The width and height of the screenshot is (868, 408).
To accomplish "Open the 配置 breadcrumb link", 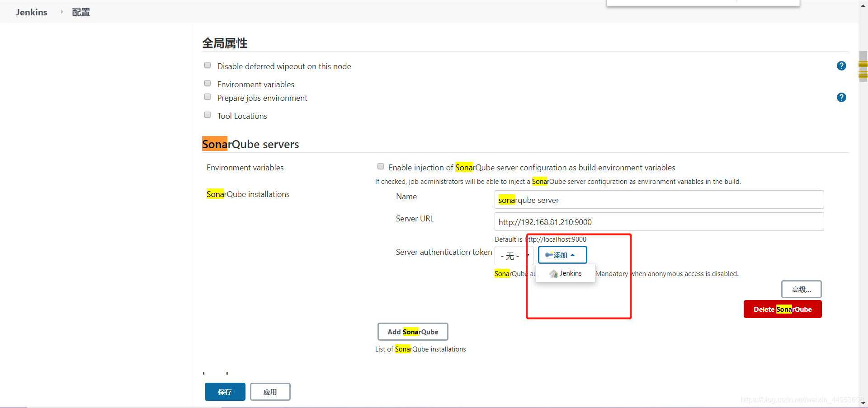I will pyautogui.click(x=81, y=12).
